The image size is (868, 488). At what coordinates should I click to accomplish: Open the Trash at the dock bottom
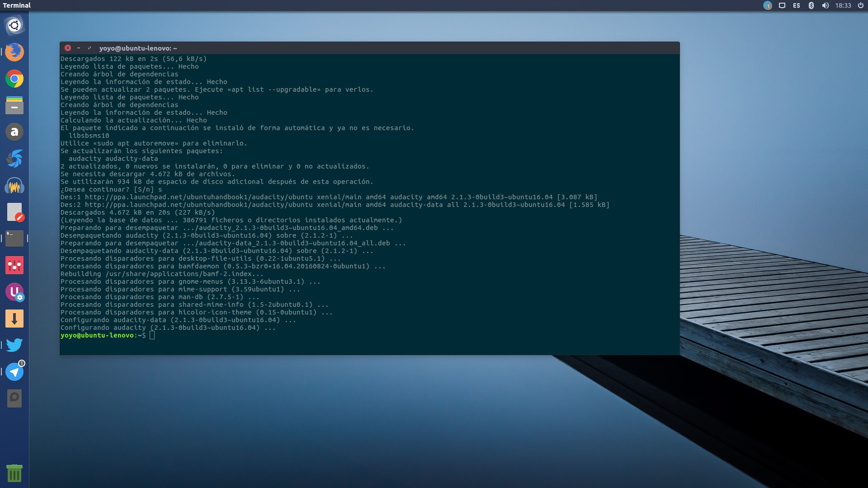click(x=14, y=473)
